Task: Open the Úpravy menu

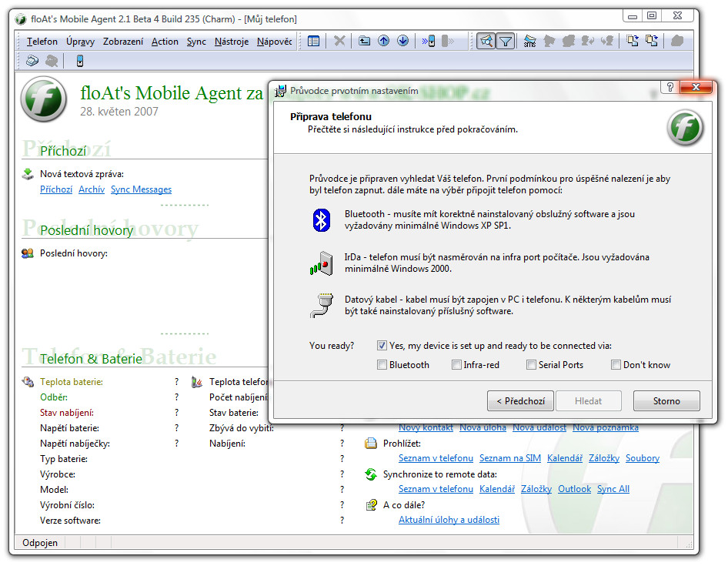Action: pos(80,42)
